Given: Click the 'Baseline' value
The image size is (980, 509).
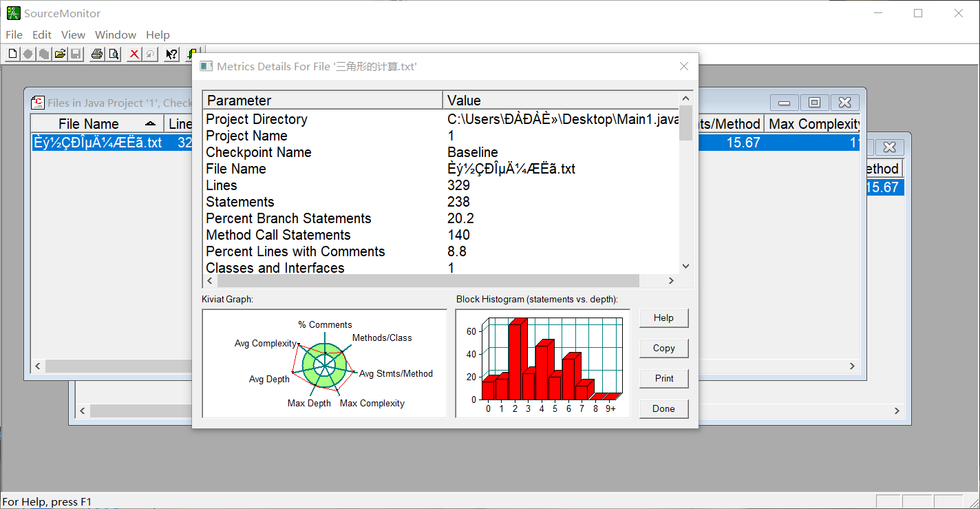Looking at the screenshot, I should click(473, 152).
